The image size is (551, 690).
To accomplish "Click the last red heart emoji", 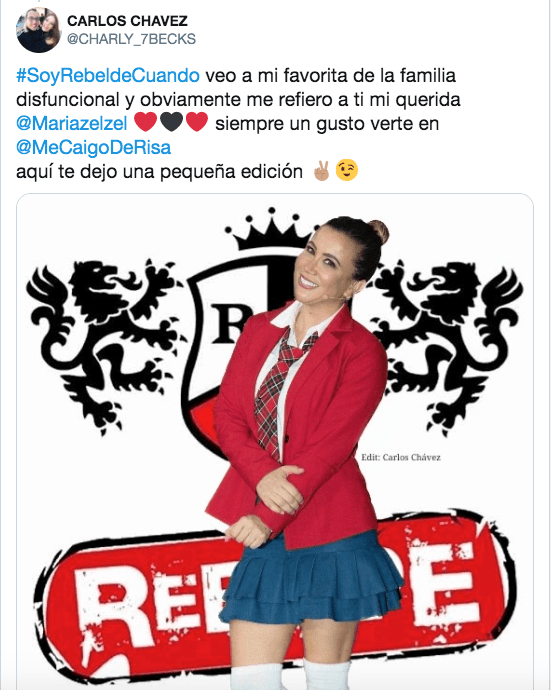I will [x=197, y=122].
